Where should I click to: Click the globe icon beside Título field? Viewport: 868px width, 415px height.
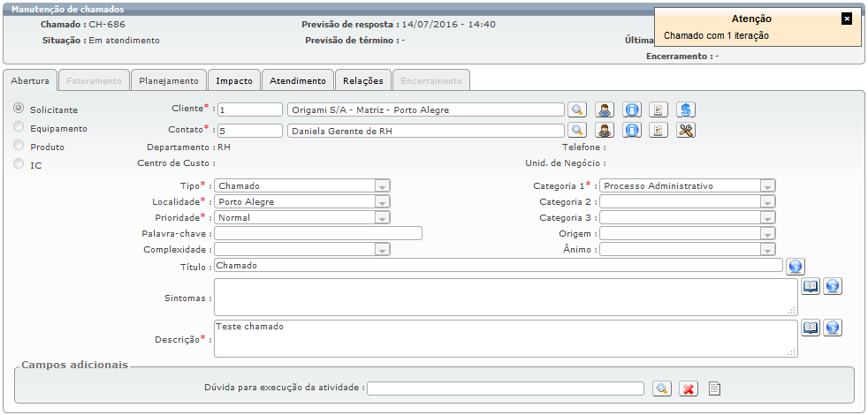point(796,266)
